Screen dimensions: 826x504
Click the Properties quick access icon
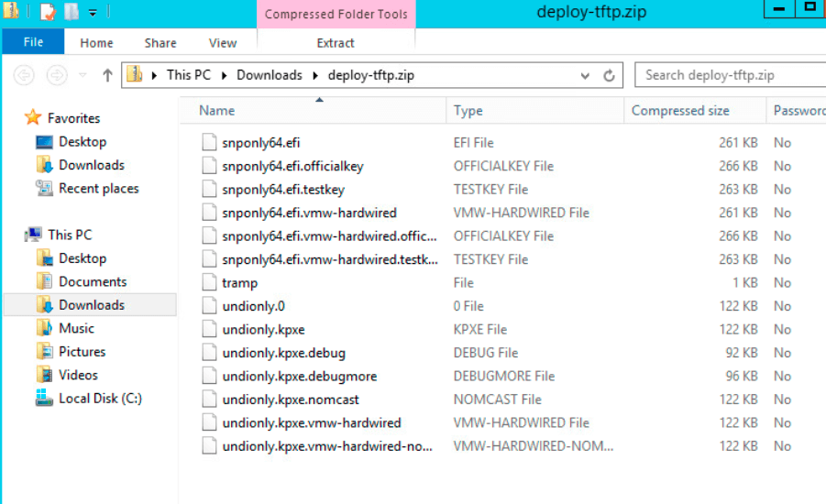pyautogui.click(x=48, y=11)
